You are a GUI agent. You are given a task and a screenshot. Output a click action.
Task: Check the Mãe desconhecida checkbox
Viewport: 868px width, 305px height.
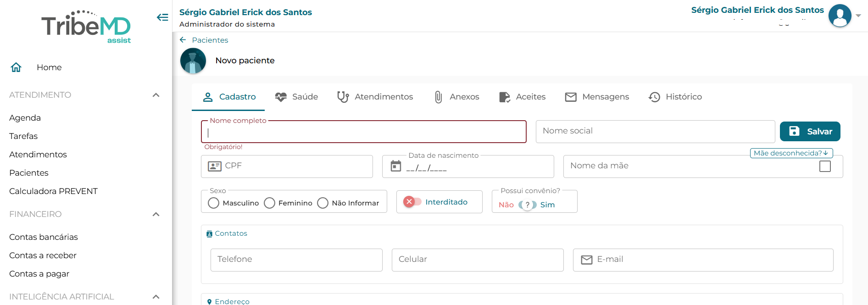[825, 166]
